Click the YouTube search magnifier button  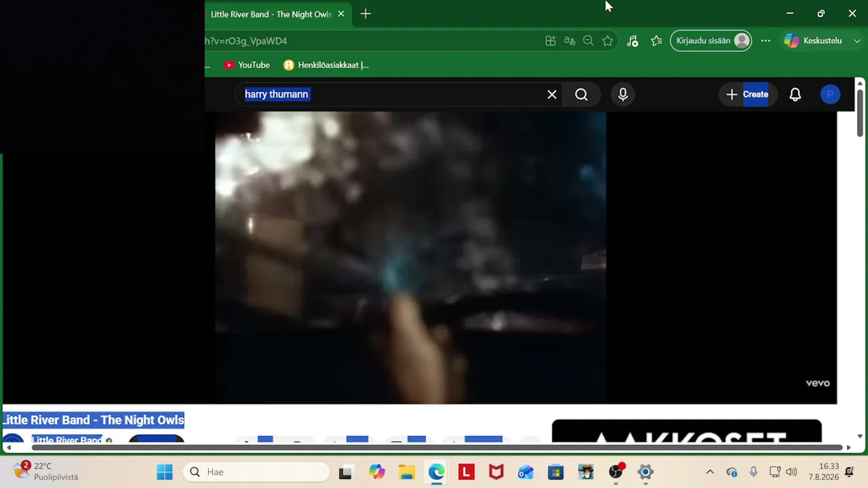click(581, 94)
